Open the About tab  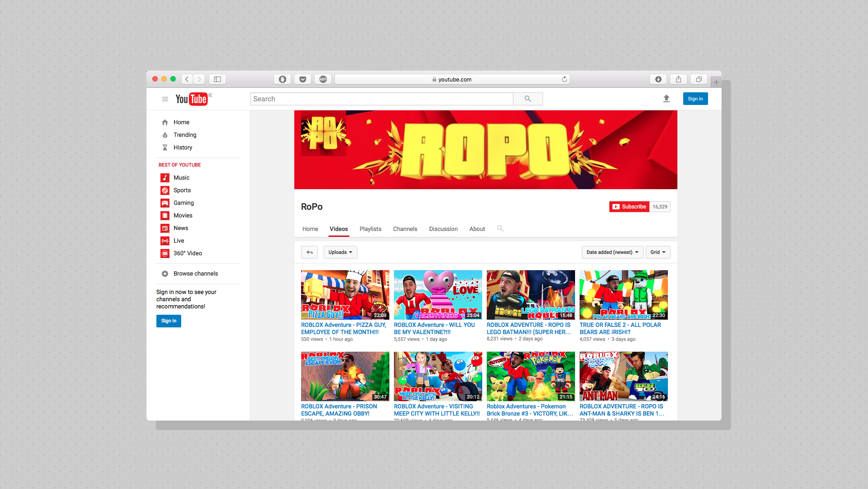pos(477,229)
